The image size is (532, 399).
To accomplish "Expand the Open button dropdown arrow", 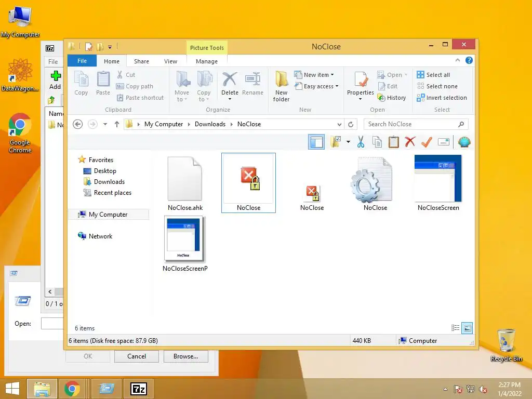I will click(x=406, y=75).
